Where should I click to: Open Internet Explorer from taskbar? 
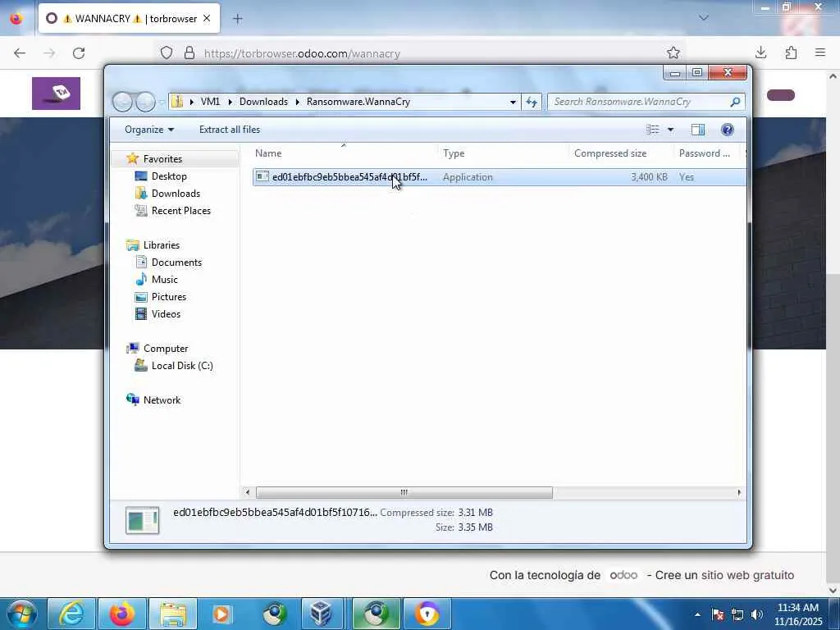71,614
